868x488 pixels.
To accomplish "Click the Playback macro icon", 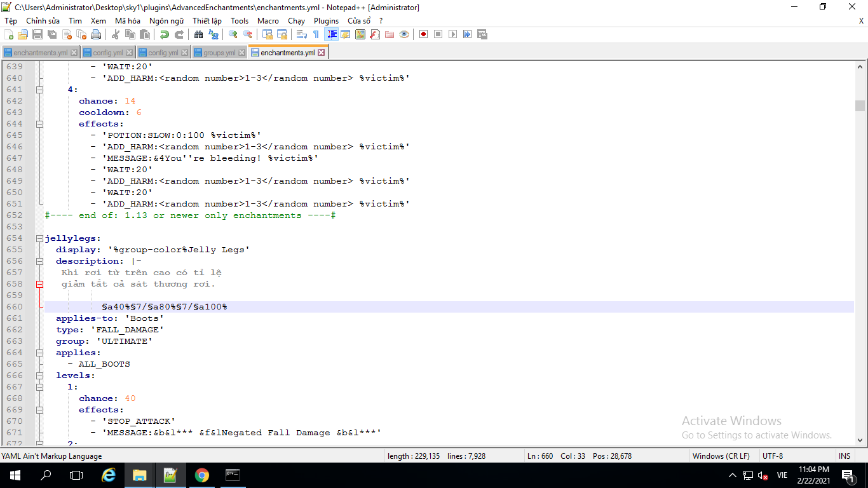I will coord(452,34).
